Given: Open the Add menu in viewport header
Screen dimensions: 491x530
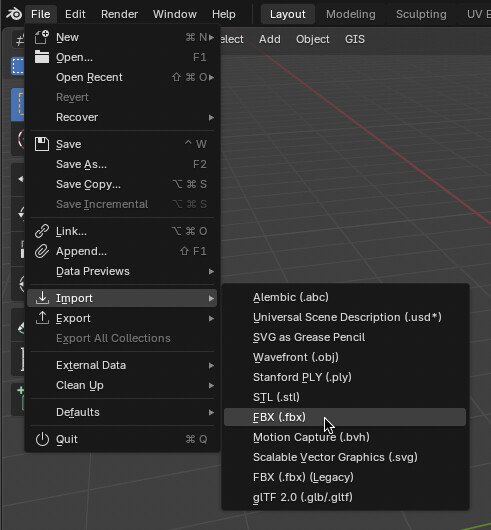Looking at the screenshot, I should point(270,39).
